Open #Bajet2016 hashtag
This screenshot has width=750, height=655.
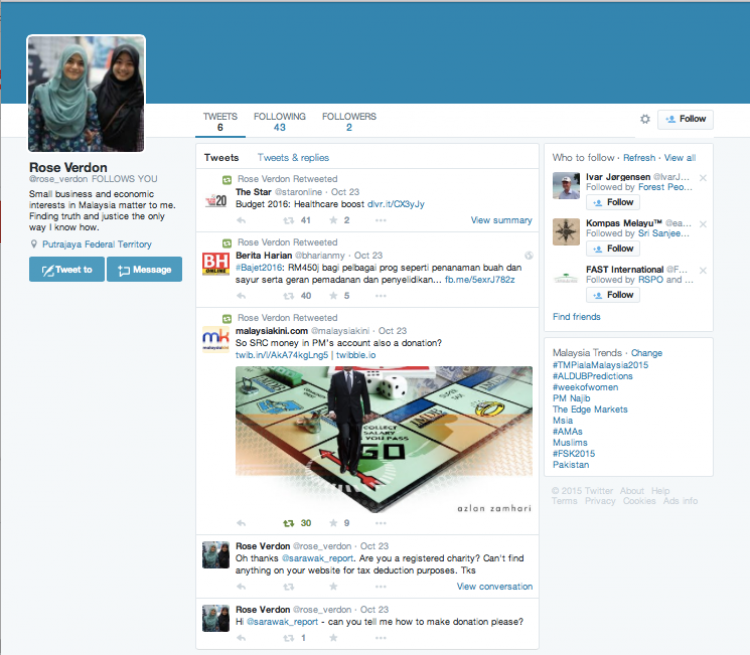(258, 268)
